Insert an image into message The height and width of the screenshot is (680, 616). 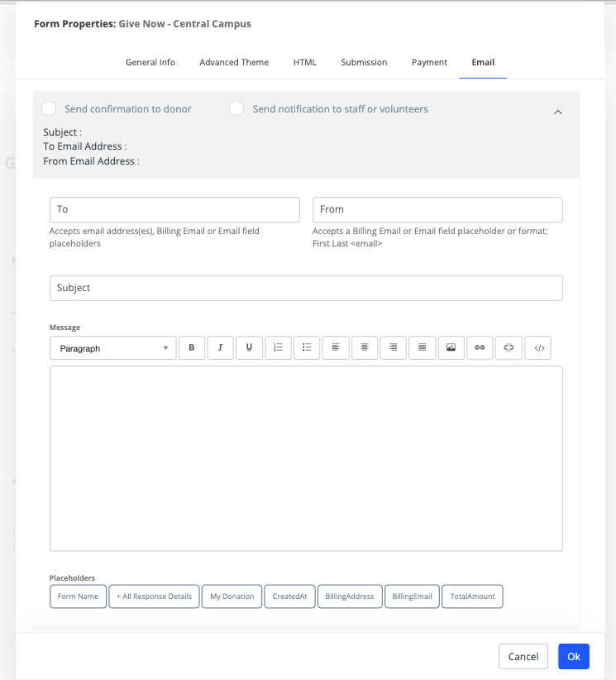(451, 347)
